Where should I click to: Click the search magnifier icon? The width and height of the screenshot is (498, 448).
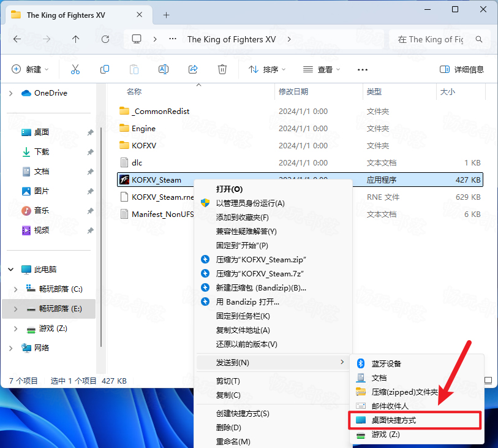point(479,39)
